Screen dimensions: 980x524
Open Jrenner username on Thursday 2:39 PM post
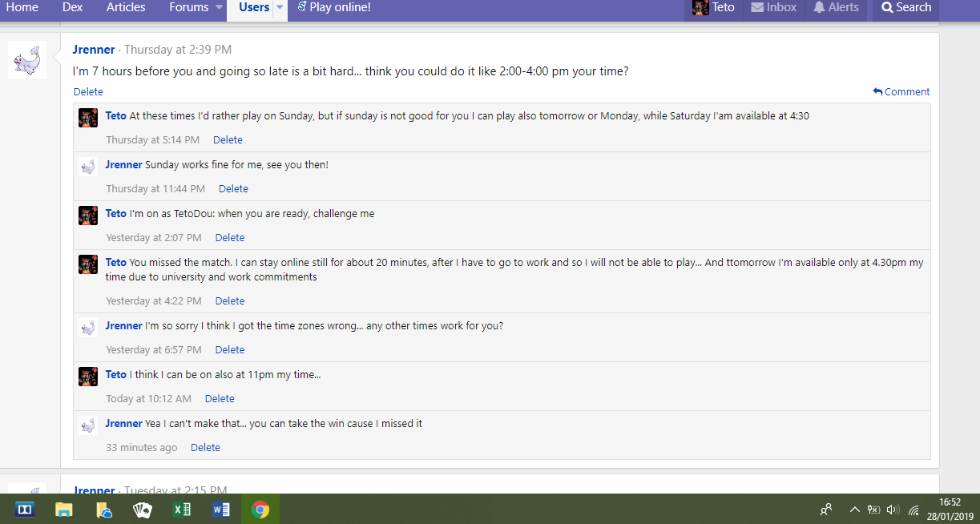tap(94, 50)
